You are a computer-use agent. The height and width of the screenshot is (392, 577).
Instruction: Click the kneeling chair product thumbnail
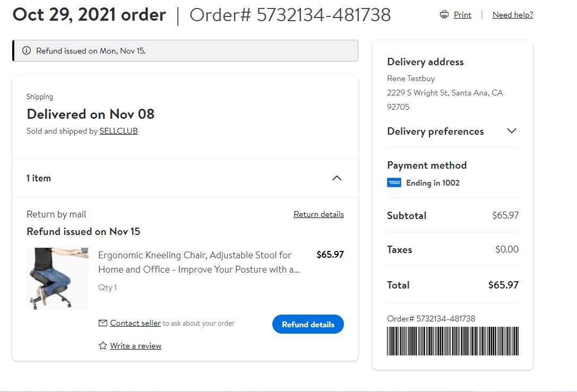click(57, 278)
